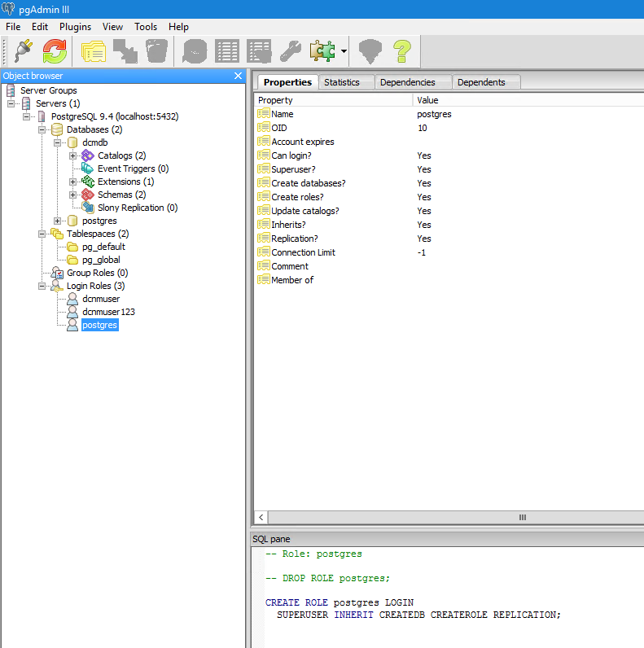The width and height of the screenshot is (644, 648).
Task: Collapse the Login Roles (3) node
Action: tap(42, 286)
